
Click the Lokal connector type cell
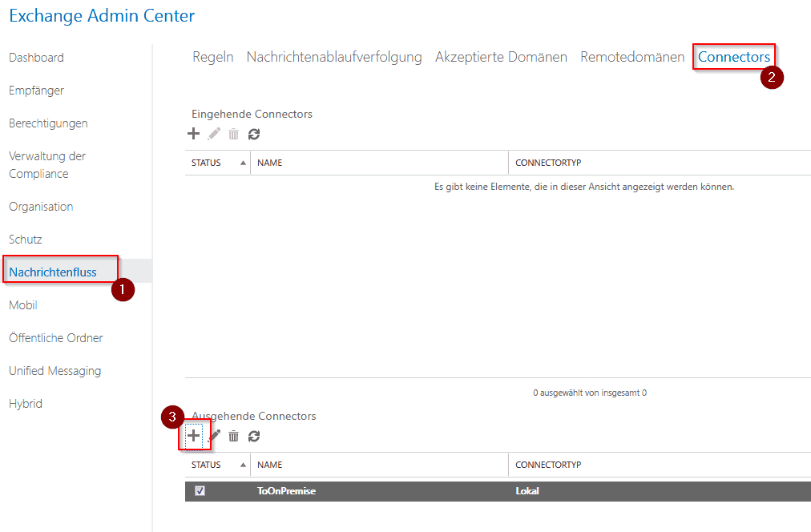[x=527, y=491]
